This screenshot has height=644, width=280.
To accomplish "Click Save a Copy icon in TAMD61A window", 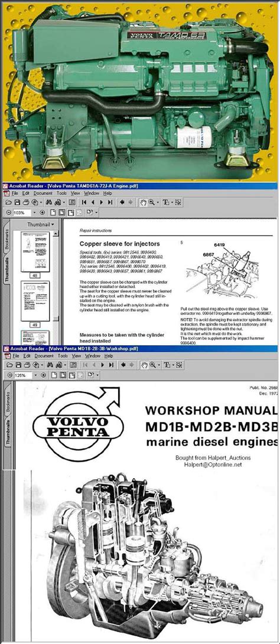I will pyautogui.click(x=17, y=202).
